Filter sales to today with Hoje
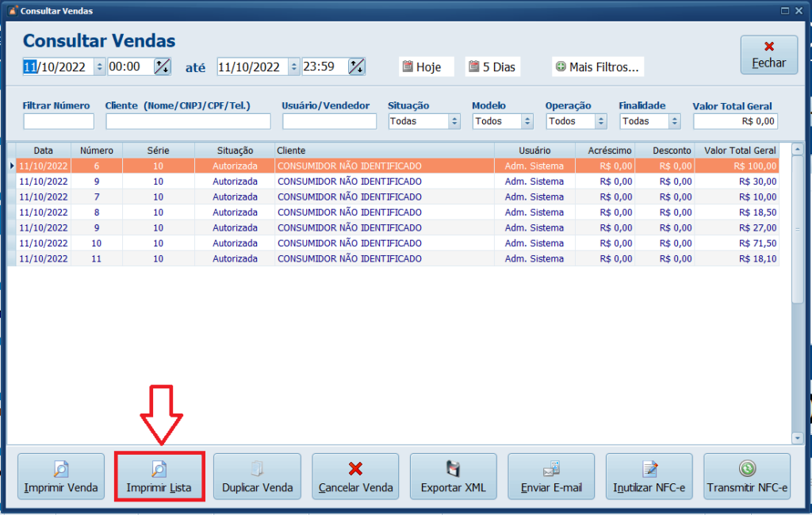Viewport: 812px width, 515px height. click(x=427, y=67)
